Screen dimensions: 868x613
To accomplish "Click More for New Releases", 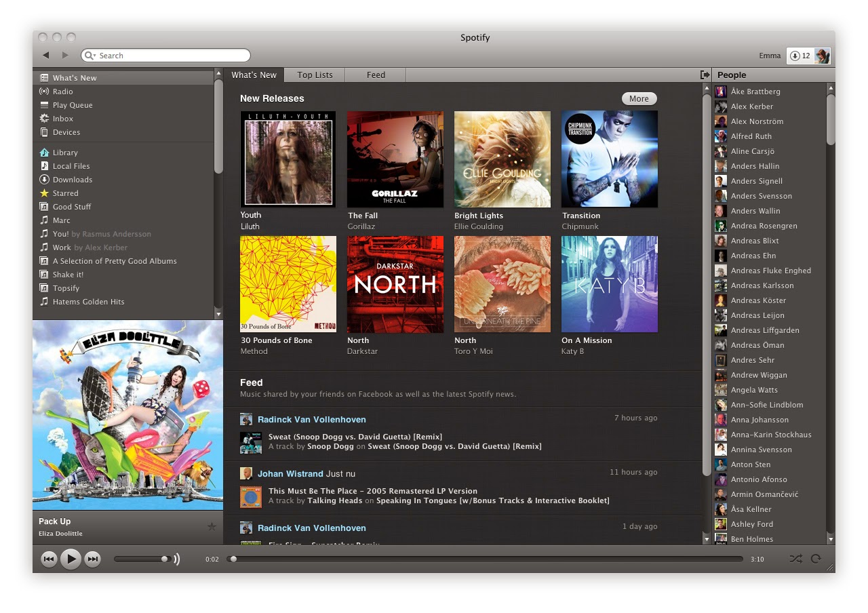I will [x=639, y=98].
